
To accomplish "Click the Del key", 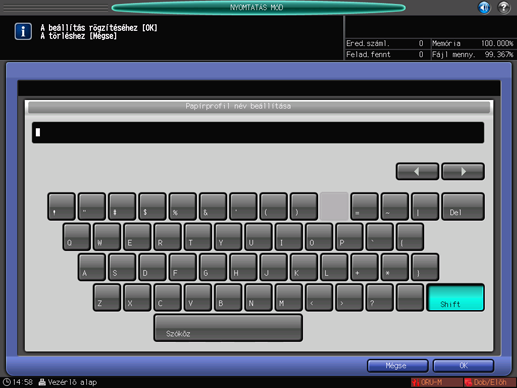I will point(463,206).
